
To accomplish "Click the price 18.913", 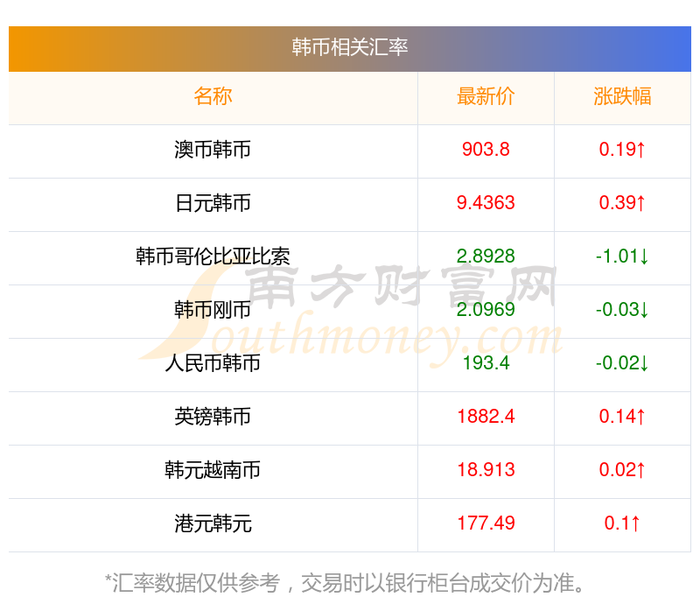I will [x=486, y=470].
